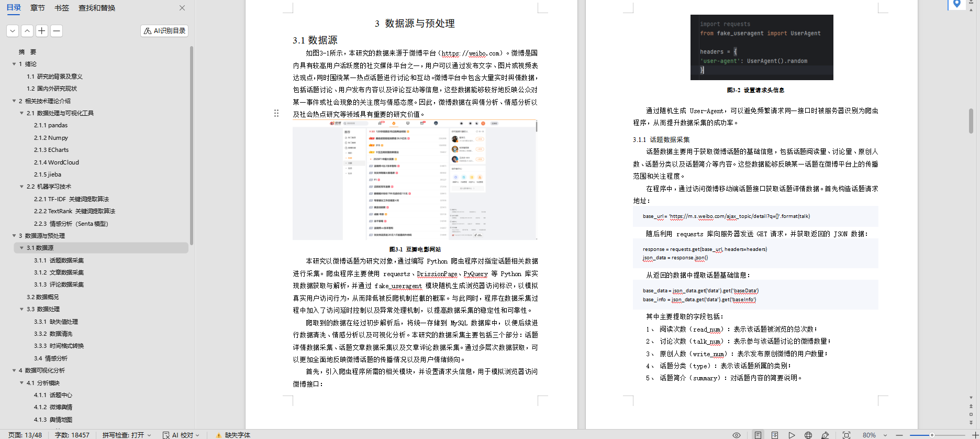Go to 3.3.3 时间格式转换
Viewport: 980px width, 439px height.
click(x=59, y=346)
